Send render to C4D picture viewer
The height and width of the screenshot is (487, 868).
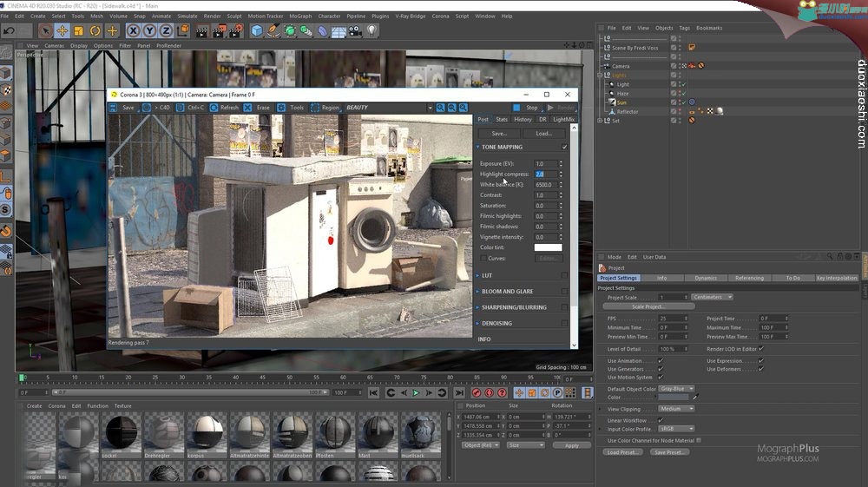click(x=157, y=108)
